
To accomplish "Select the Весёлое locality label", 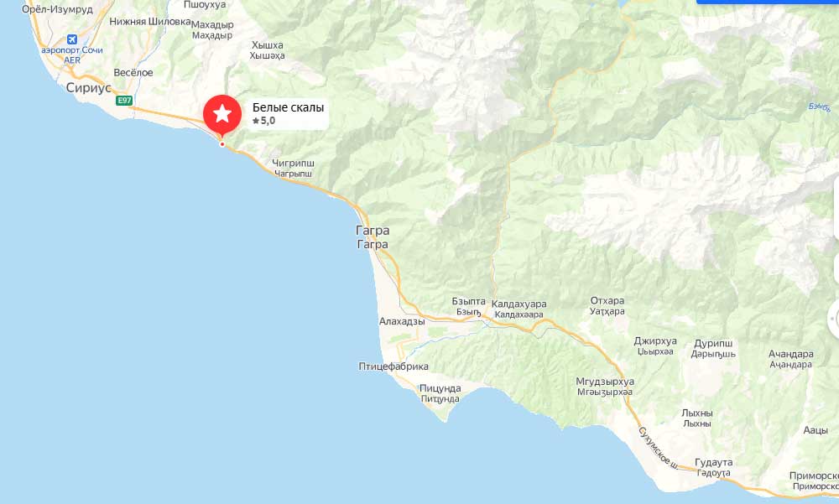I will [133, 73].
